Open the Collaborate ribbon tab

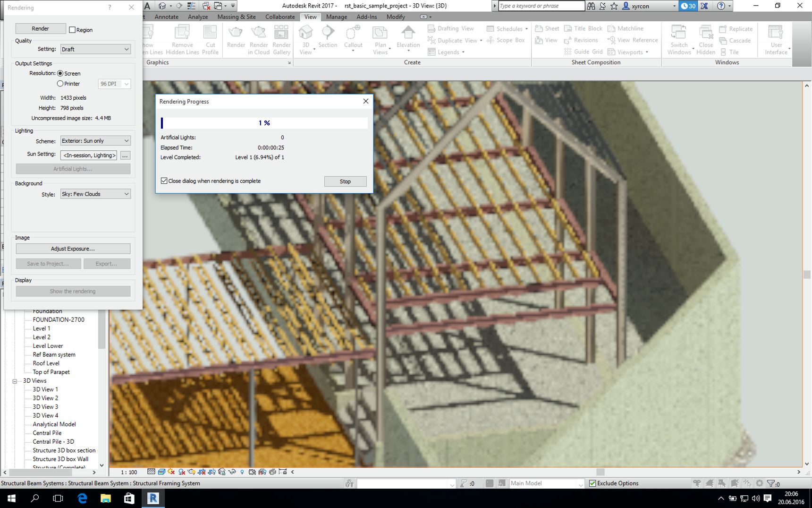280,17
